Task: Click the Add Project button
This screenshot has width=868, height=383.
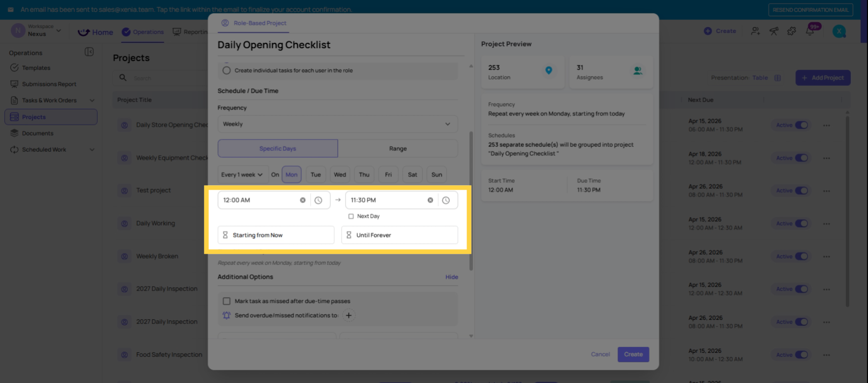Action: click(x=823, y=78)
